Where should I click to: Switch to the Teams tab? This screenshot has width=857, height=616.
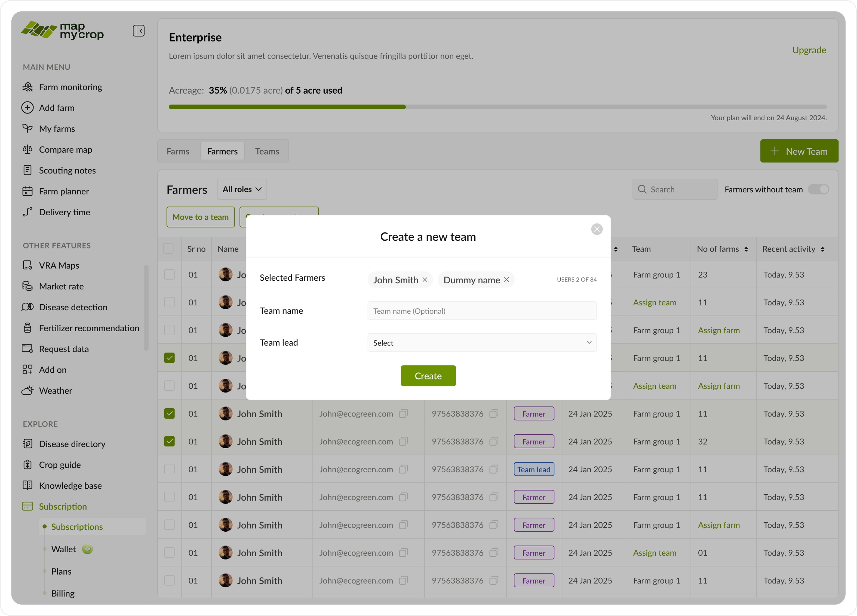(267, 151)
